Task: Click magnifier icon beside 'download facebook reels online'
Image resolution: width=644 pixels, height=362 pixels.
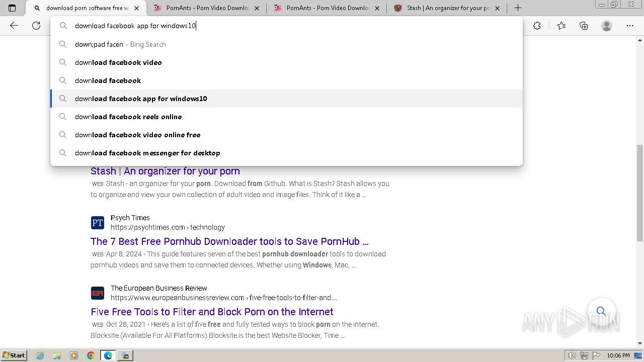Action: tap(63, 117)
